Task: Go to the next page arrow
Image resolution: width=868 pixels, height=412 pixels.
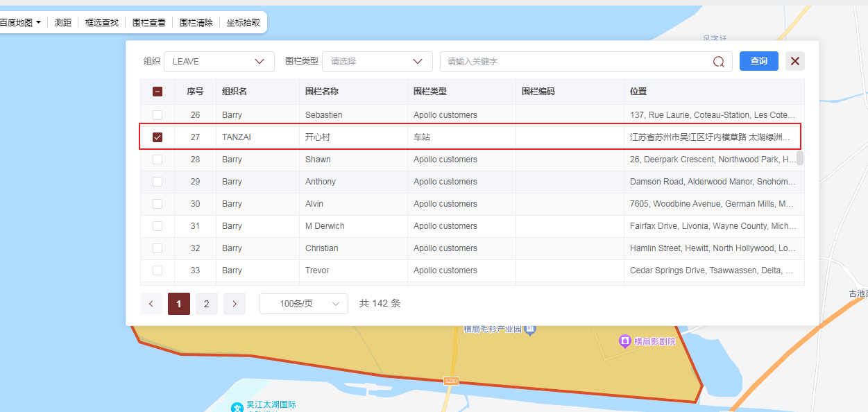Action: [x=235, y=304]
